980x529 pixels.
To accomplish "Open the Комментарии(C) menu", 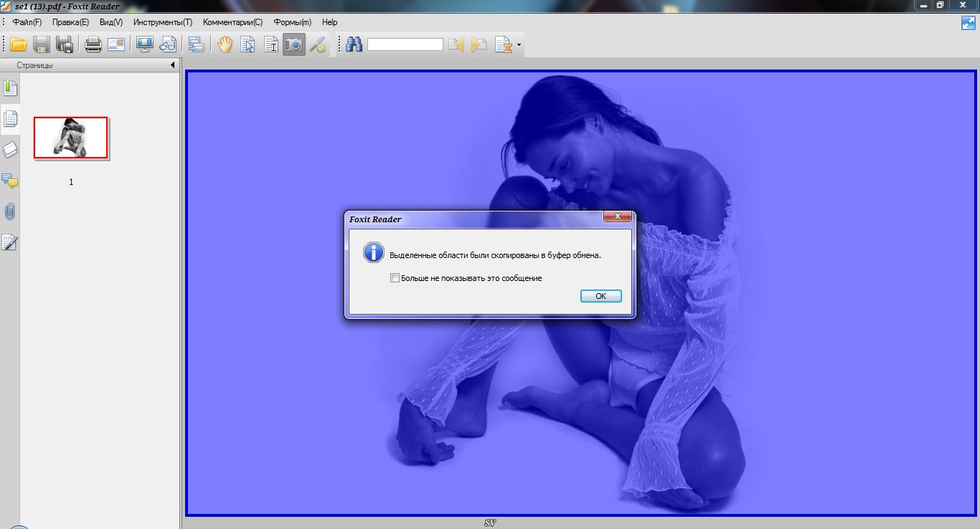I will coord(232,22).
